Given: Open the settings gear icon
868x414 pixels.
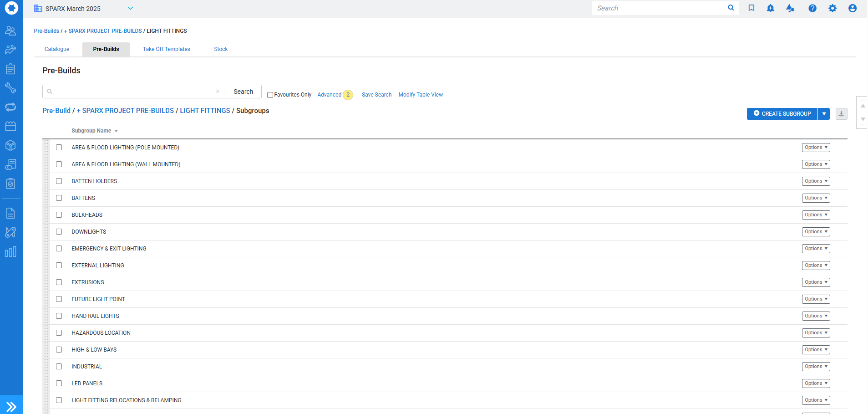Looking at the screenshot, I should point(832,8).
